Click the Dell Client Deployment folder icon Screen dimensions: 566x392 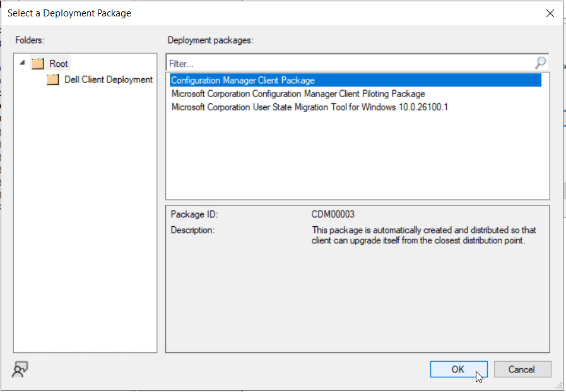click(53, 80)
